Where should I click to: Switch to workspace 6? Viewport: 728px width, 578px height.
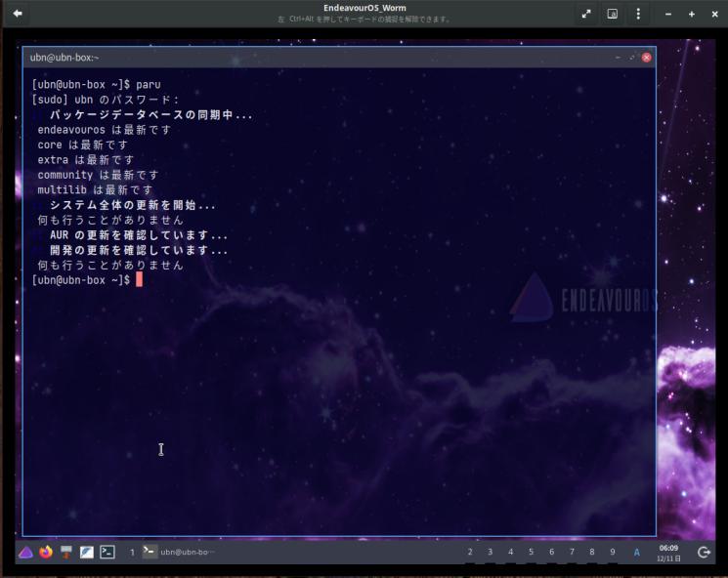(x=551, y=552)
